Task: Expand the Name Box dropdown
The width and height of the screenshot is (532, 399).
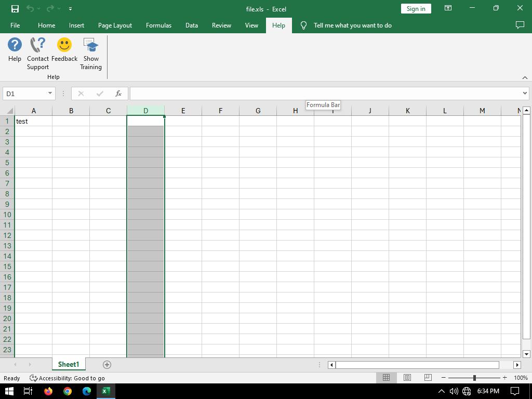Action: (x=50, y=94)
